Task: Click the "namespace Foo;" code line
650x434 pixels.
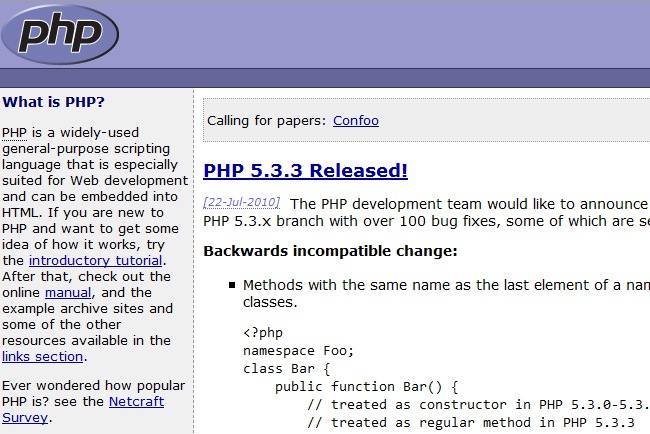Action: click(298, 350)
